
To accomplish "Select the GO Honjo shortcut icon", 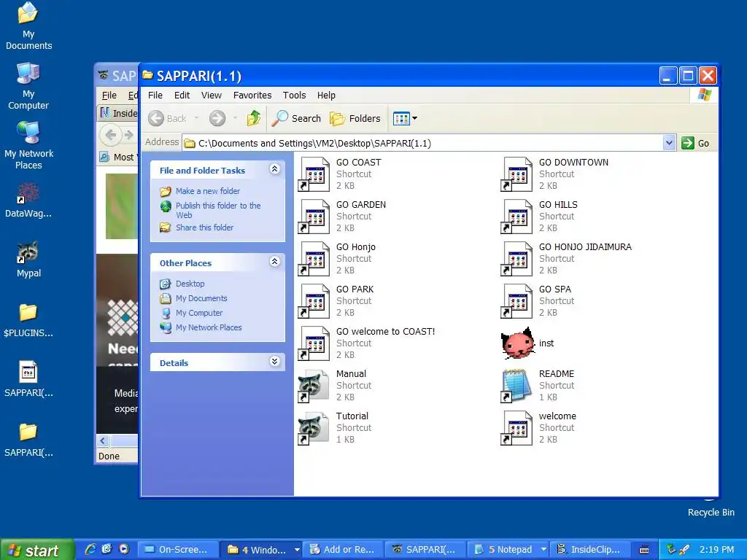I will click(x=314, y=259).
